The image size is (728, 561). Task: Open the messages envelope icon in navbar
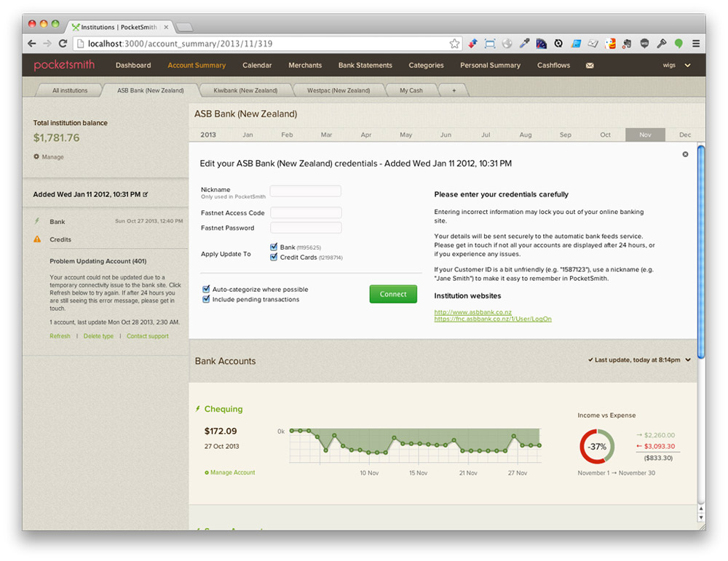(x=590, y=65)
